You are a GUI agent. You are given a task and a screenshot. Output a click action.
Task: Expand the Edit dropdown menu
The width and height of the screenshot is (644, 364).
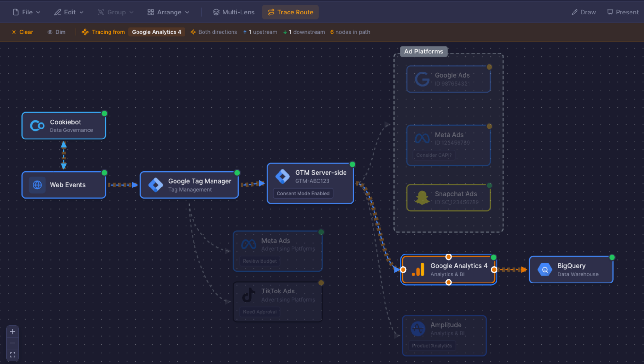point(69,12)
